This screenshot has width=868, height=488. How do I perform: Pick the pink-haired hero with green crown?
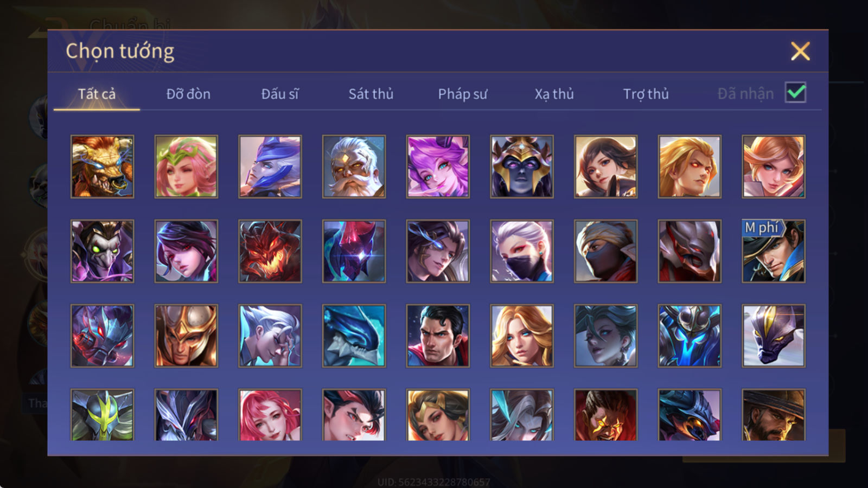tap(186, 166)
